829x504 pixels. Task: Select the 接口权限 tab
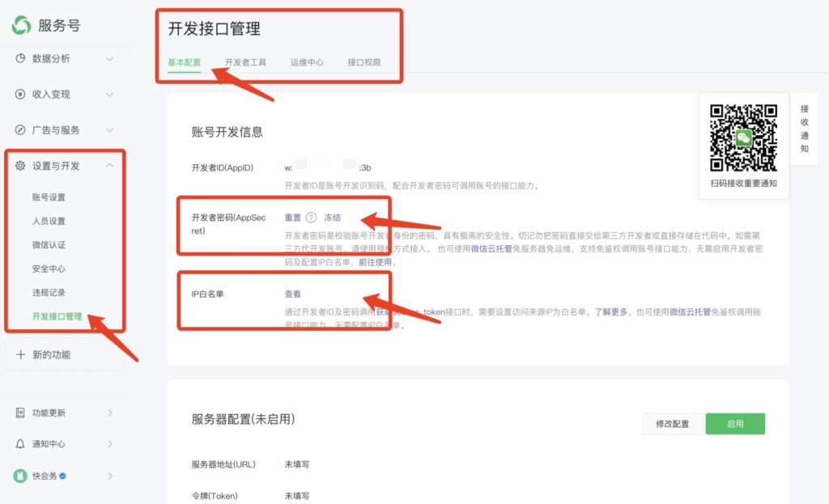[x=363, y=62]
